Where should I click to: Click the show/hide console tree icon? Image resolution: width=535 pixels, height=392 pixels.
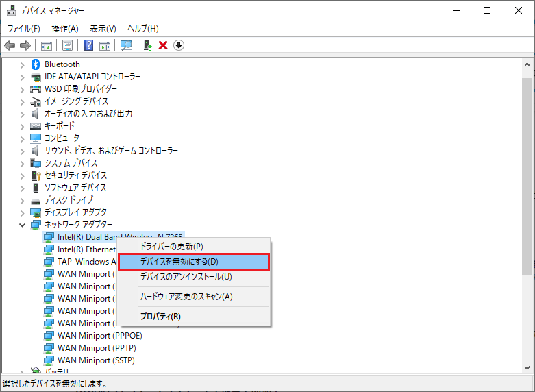tap(47, 45)
